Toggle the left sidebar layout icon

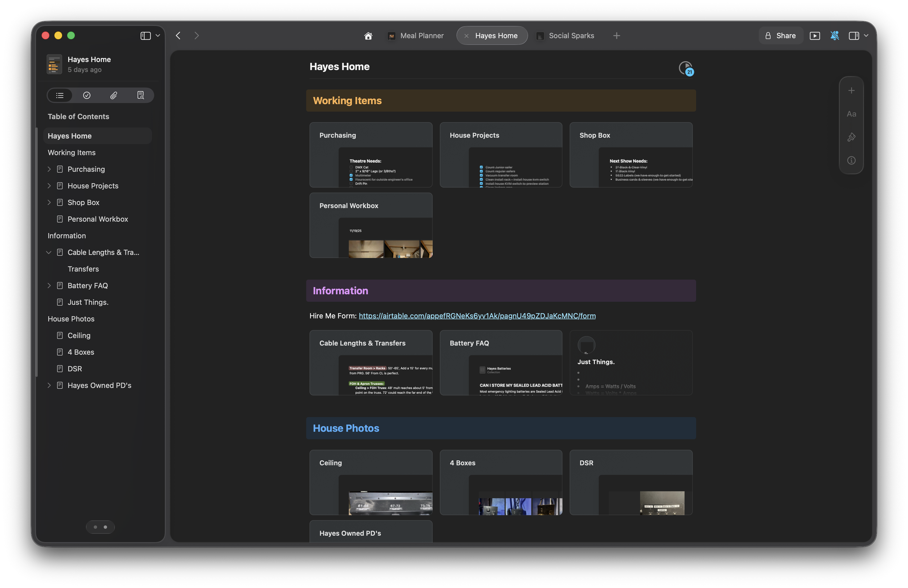tap(145, 36)
